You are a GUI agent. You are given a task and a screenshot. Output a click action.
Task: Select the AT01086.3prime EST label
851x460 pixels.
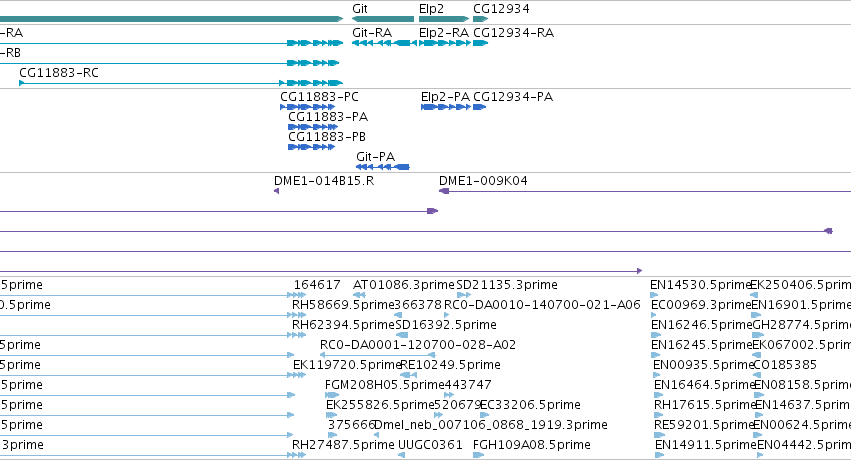coord(404,285)
